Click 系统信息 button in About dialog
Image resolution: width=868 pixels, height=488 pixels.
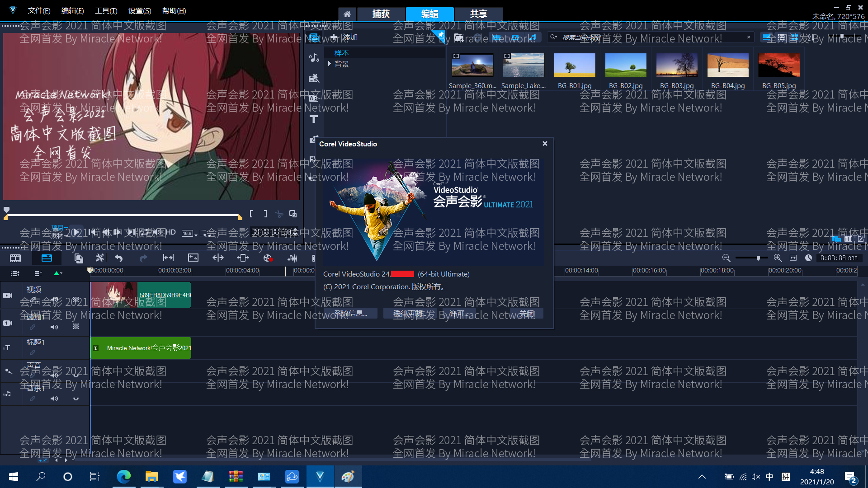[x=350, y=314]
